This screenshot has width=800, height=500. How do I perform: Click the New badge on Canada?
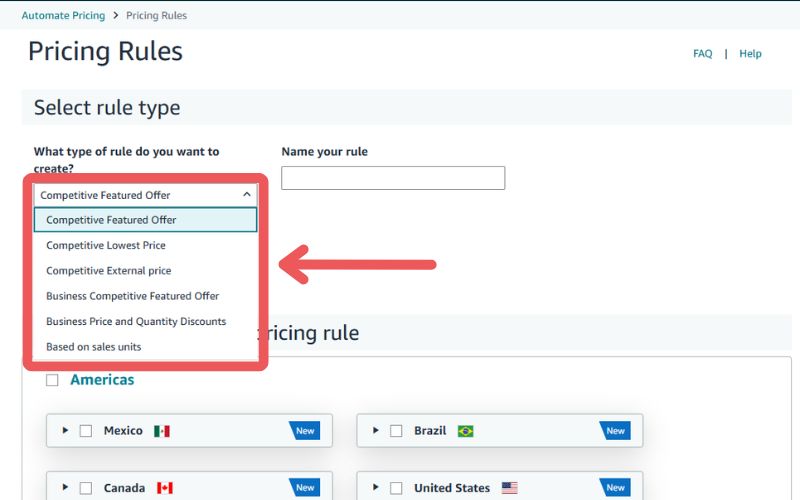[x=305, y=488]
